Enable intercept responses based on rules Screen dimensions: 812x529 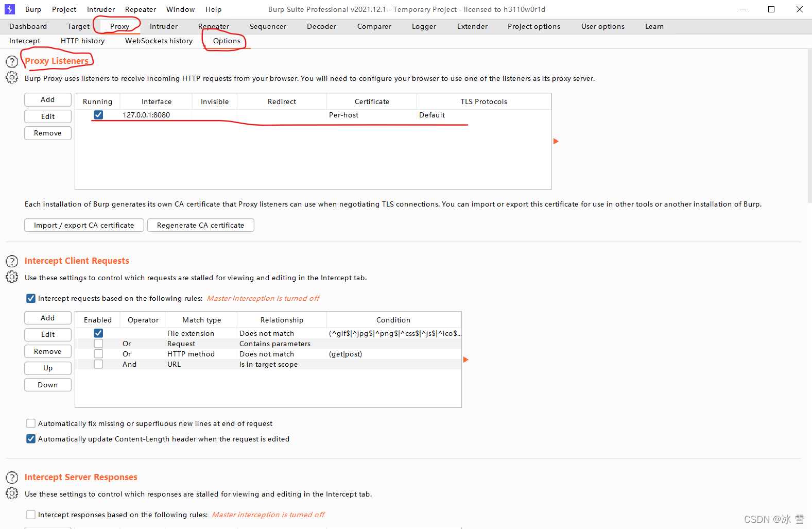click(31, 515)
